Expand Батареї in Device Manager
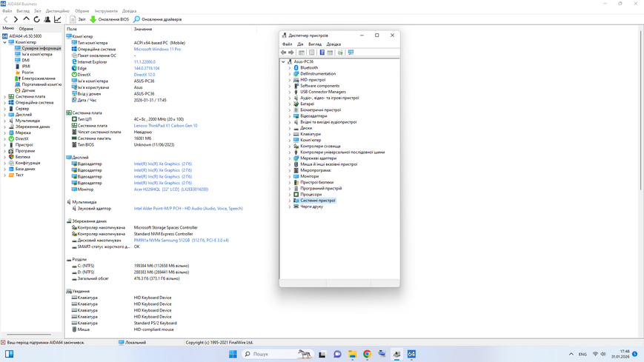This screenshot has height=362, width=644. (290, 104)
